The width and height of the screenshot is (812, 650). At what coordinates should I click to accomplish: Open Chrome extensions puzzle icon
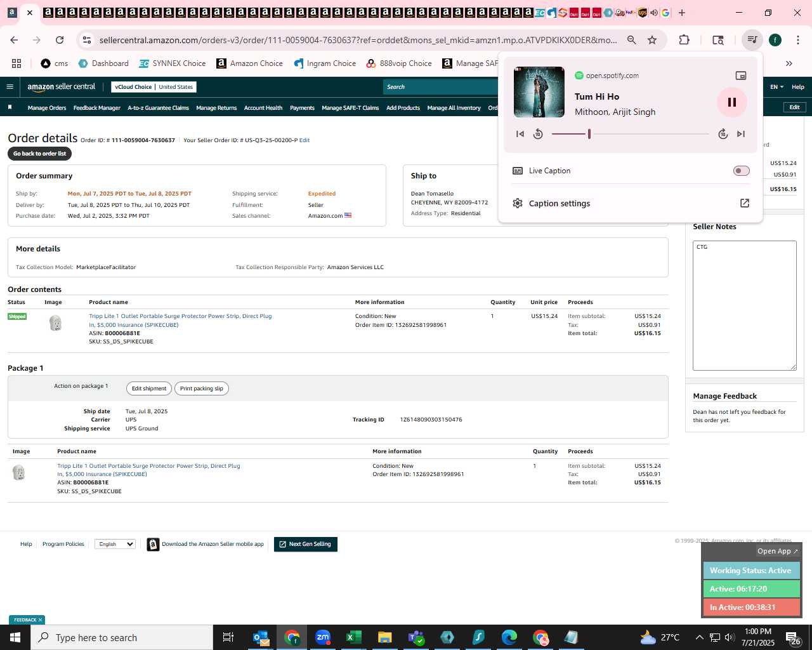point(684,40)
